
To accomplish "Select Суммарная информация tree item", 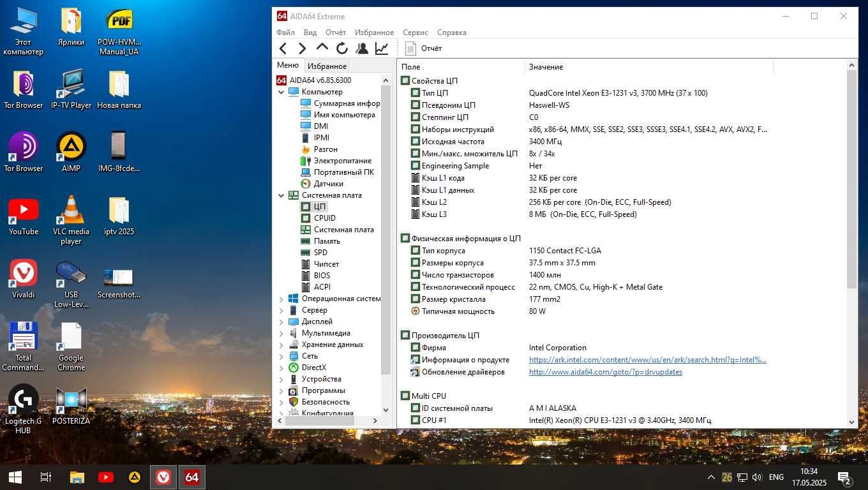I will [340, 103].
